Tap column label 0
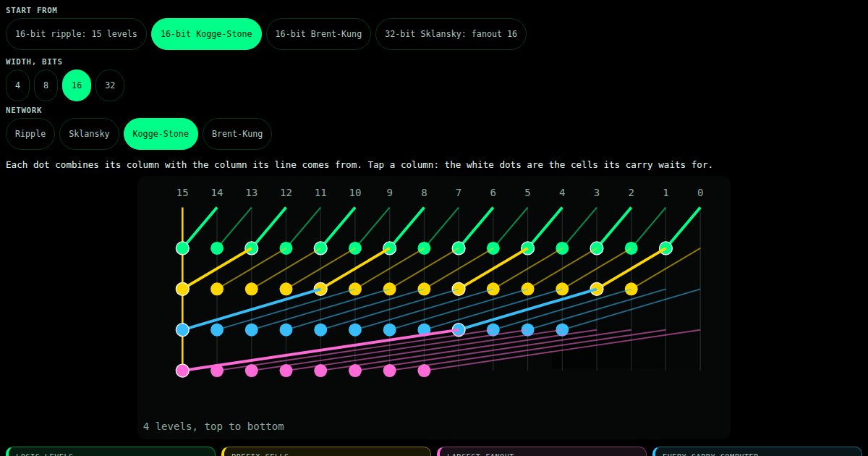Screen dimensions: 868x456 700,193
